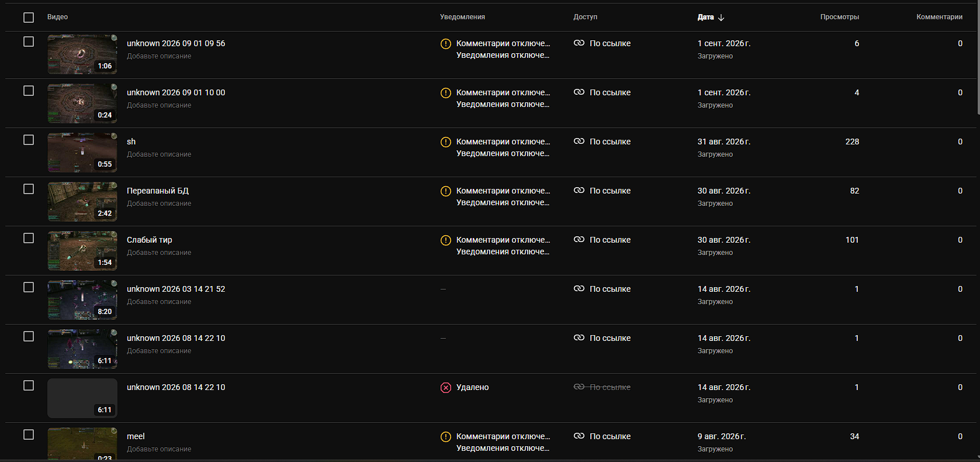Click the link icon for "unknown 2026 09 01 09 56"
This screenshot has height=462, width=980.
tap(579, 43)
